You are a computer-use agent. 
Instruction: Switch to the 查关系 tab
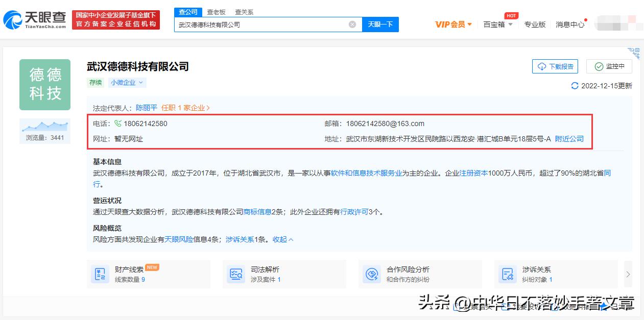[x=244, y=11]
